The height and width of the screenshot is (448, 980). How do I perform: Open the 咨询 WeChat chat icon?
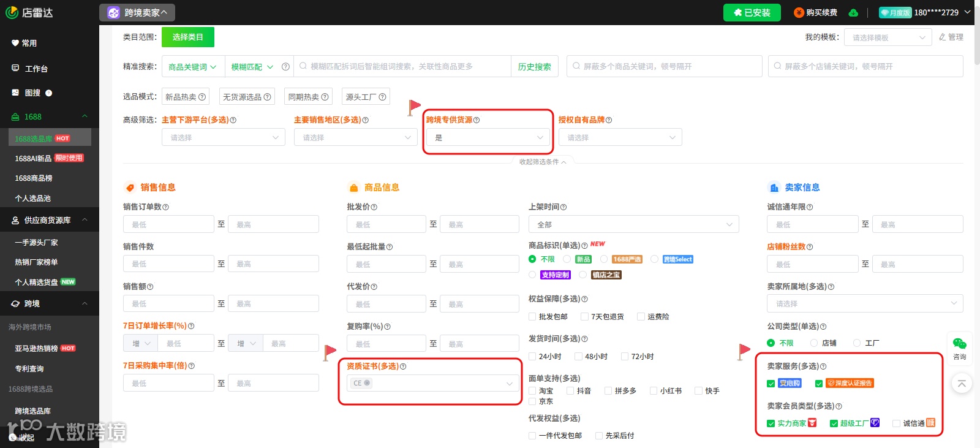[x=960, y=347]
